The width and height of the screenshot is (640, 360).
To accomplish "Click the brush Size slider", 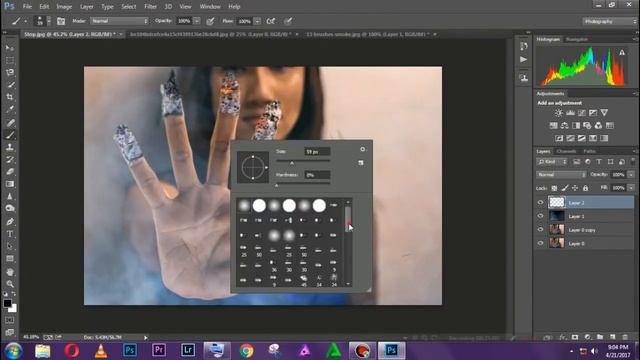I will pyautogui.click(x=303, y=162).
